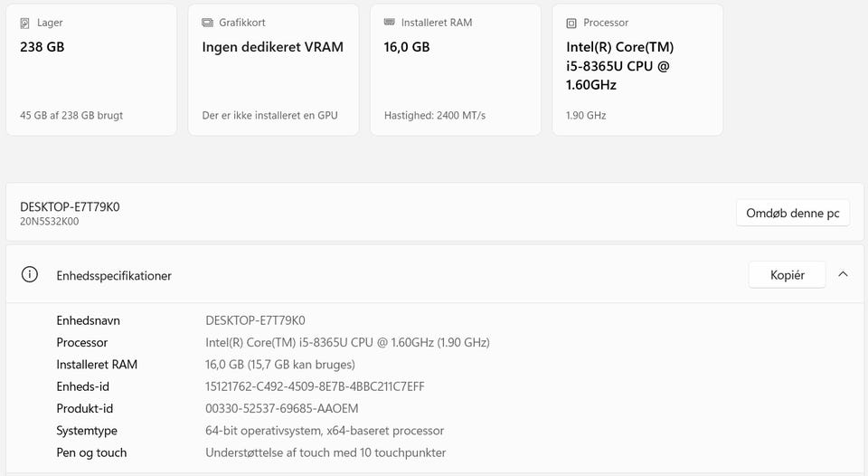868x476 pixels.
Task: Click the storage disk icon beside Lager
Action: (25, 24)
